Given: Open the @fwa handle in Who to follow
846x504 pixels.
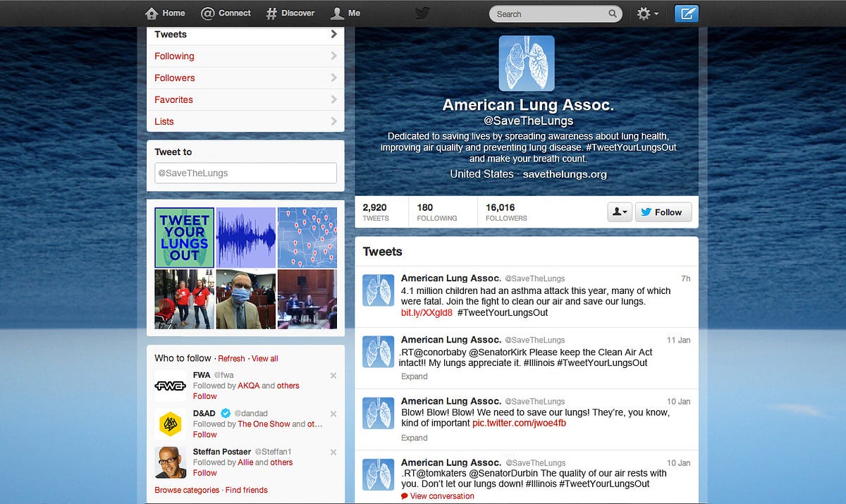Looking at the screenshot, I should 223,375.
